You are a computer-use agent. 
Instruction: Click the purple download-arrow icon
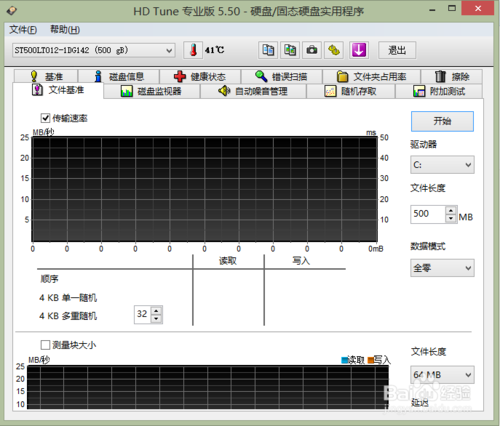pos(359,50)
